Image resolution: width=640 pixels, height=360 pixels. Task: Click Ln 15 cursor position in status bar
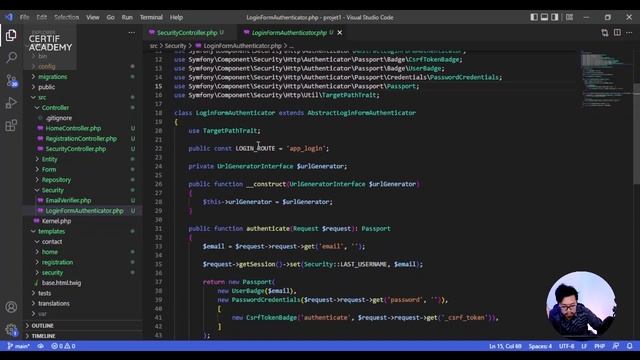[505, 346]
